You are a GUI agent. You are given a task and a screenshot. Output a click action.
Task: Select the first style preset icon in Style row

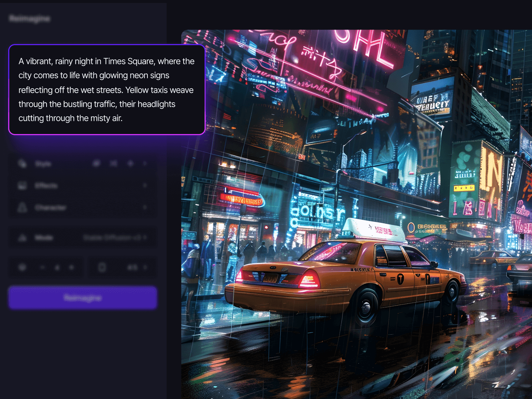pyautogui.click(x=96, y=163)
